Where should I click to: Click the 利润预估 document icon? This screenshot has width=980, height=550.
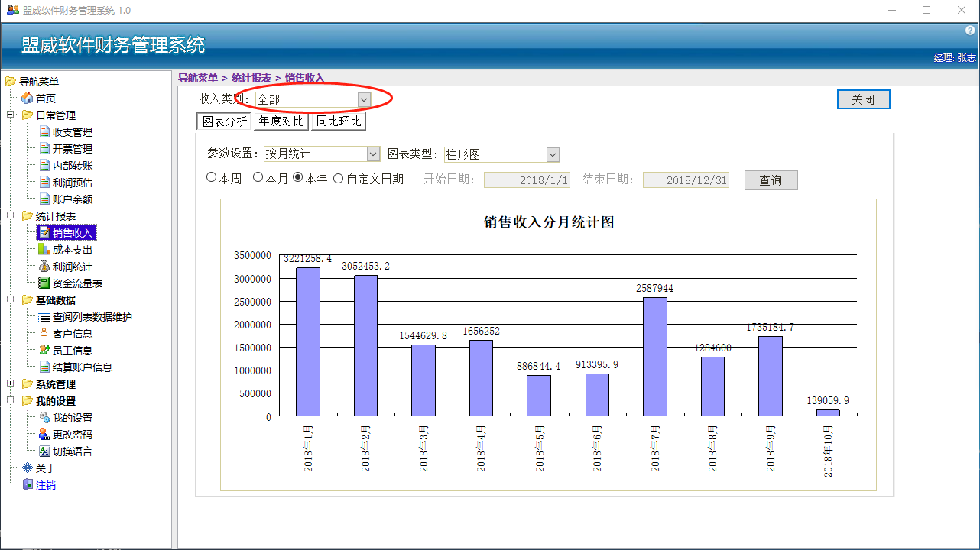pos(44,183)
